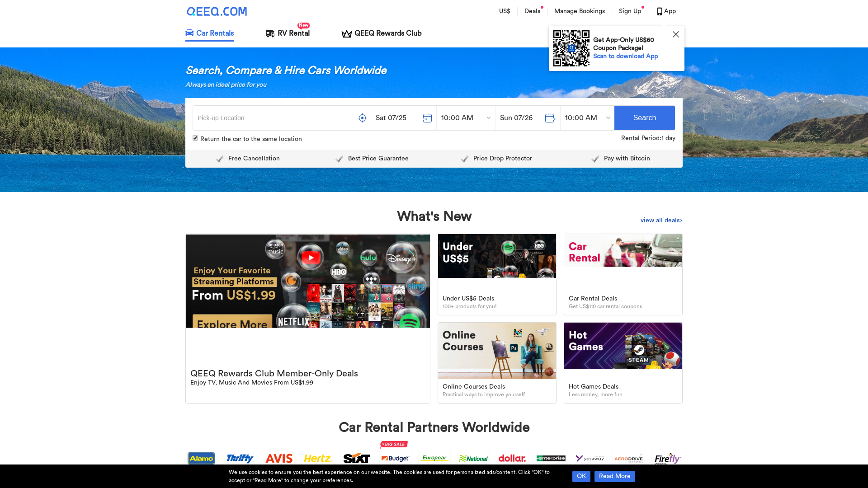Switch to the RV Rental tab
Screen dimensions: 868x488
tap(288, 33)
